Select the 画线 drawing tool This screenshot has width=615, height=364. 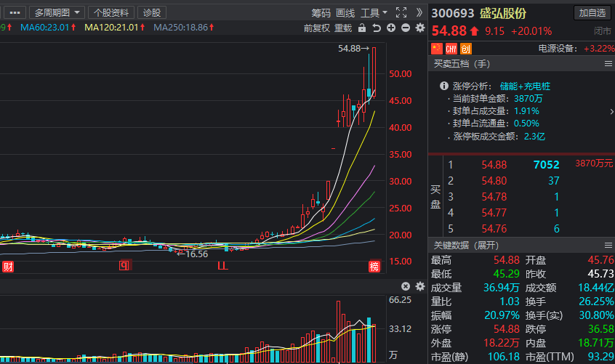pyautogui.click(x=345, y=13)
